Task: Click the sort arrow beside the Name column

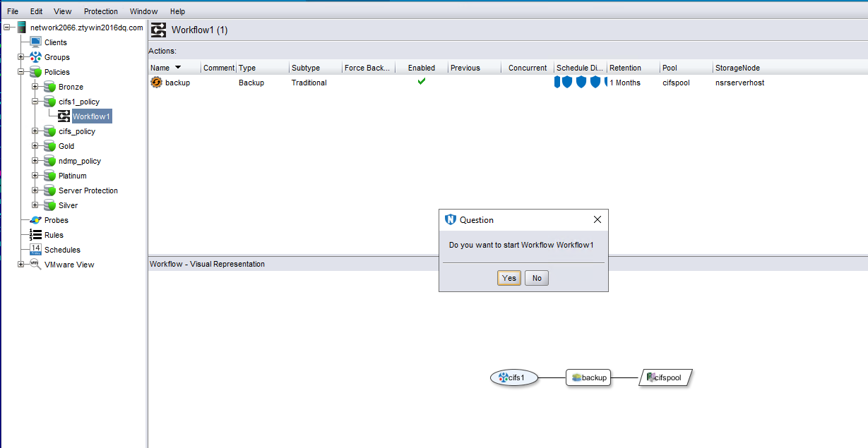Action: coord(178,68)
